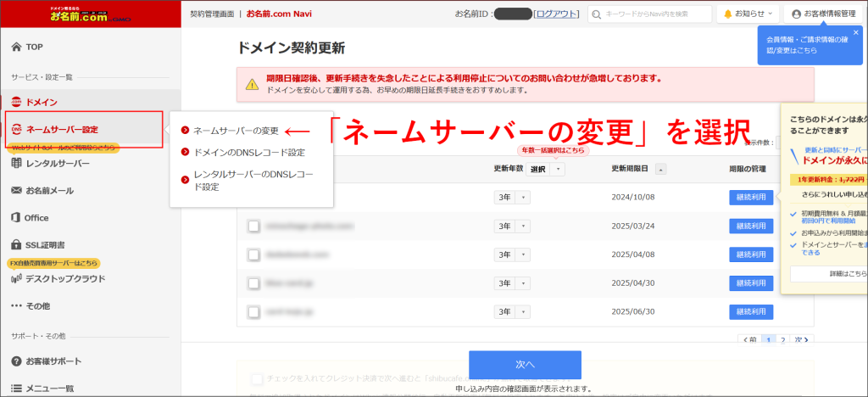The width and height of the screenshot is (868, 397).
Task: Tick the クレジット決済 checkbox
Action: pyautogui.click(x=256, y=379)
